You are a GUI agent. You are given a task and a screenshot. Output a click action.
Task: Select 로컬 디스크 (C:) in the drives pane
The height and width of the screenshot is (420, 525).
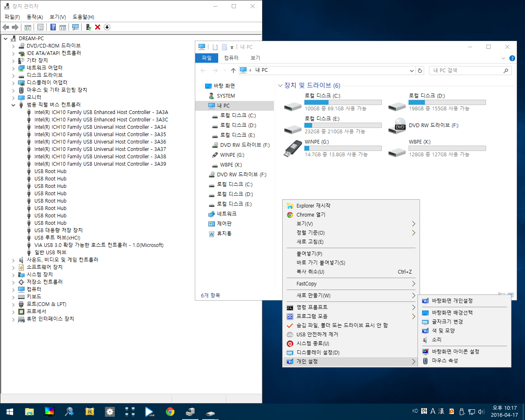pyautogui.click(x=333, y=102)
